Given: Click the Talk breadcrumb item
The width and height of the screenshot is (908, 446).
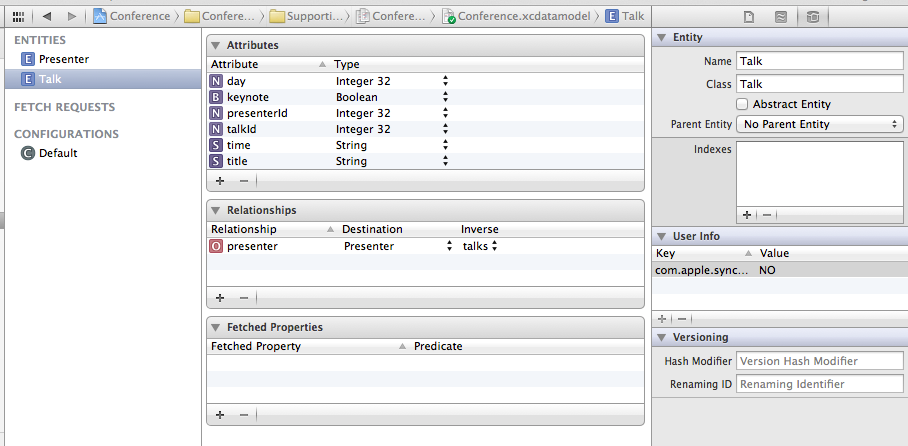Looking at the screenshot, I should [x=625, y=16].
